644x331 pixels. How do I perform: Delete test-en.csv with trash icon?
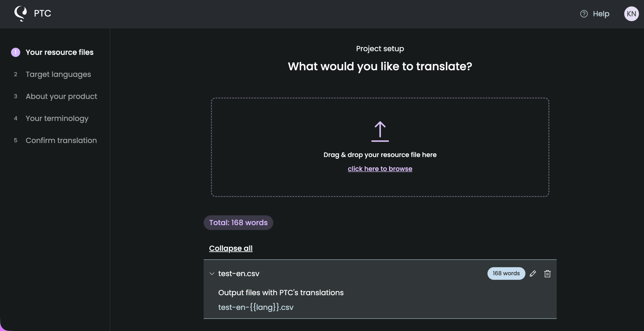tap(547, 273)
